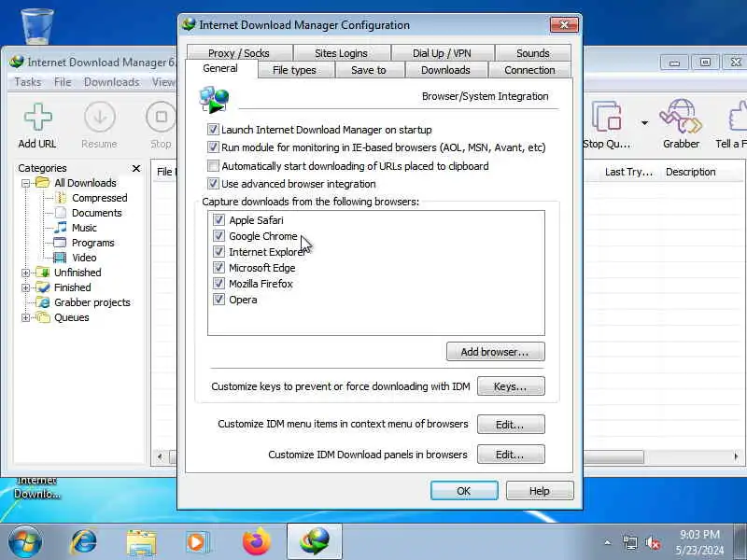Select the Documents category icon
The height and width of the screenshot is (560, 747).
pos(61,213)
